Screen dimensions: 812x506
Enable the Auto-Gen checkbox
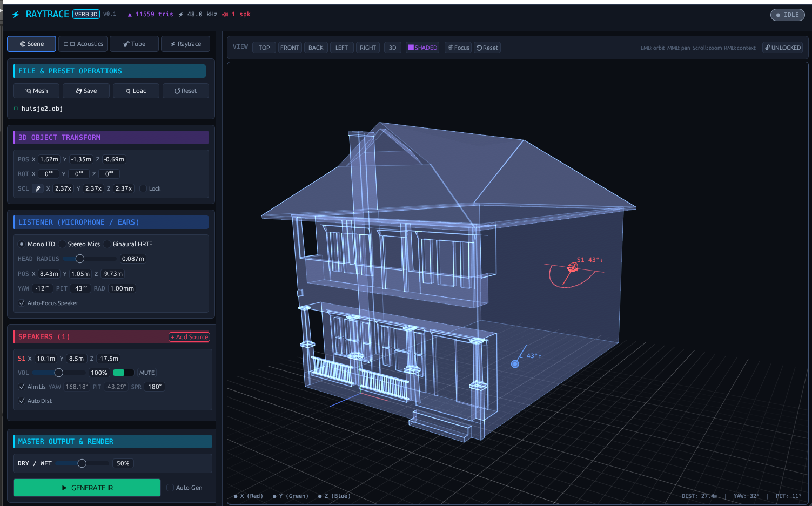[x=170, y=488]
